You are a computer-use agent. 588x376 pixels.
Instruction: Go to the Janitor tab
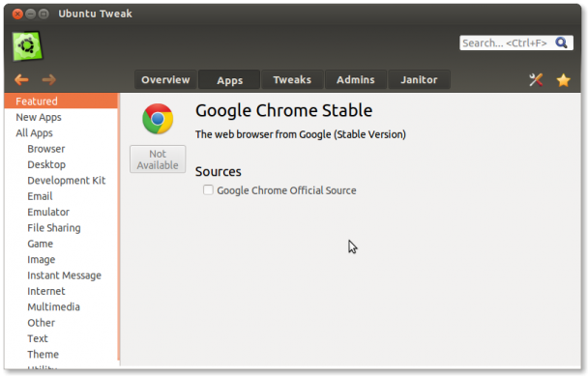[x=419, y=79]
